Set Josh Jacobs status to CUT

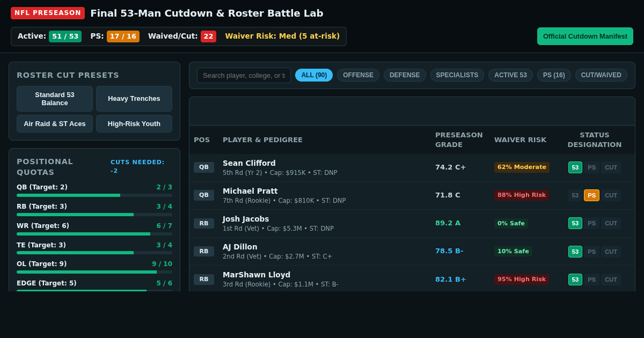click(x=611, y=223)
